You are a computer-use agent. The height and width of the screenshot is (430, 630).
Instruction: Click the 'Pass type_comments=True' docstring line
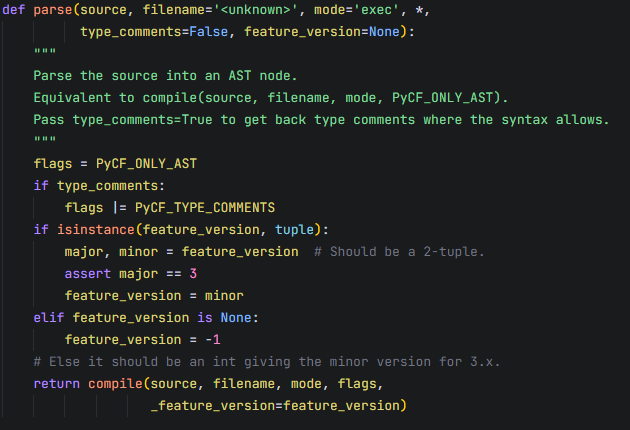320,120
